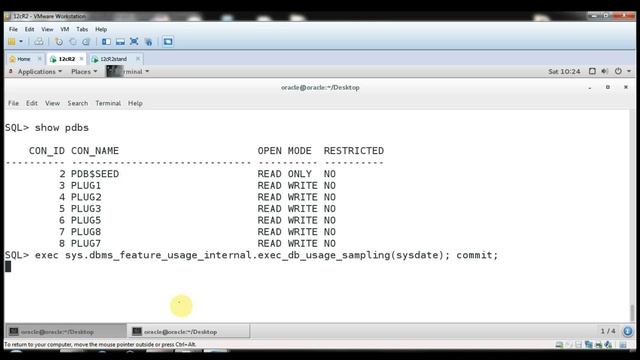Click the Sat 10:24 clock

click(564, 71)
